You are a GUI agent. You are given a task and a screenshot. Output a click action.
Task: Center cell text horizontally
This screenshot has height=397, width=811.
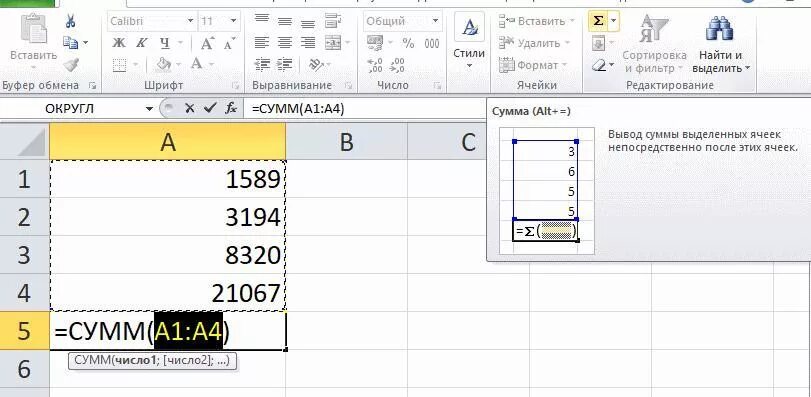(x=285, y=43)
